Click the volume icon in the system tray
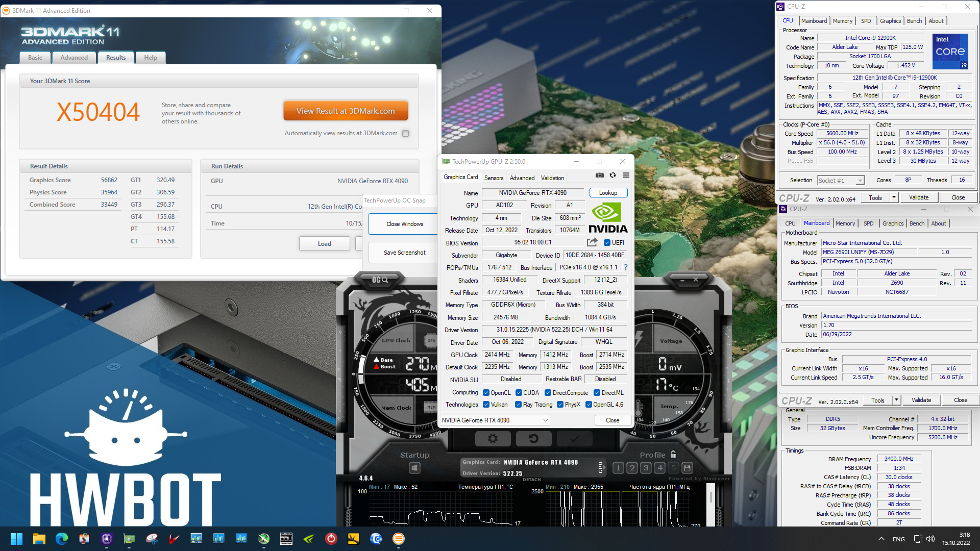 (x=930, y=539)
